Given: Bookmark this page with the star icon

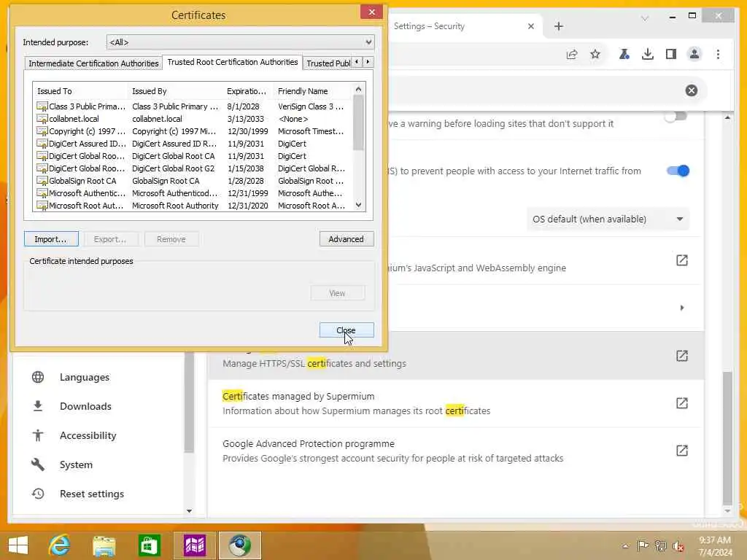Looking at the screenshot, I should click(595, 54).
